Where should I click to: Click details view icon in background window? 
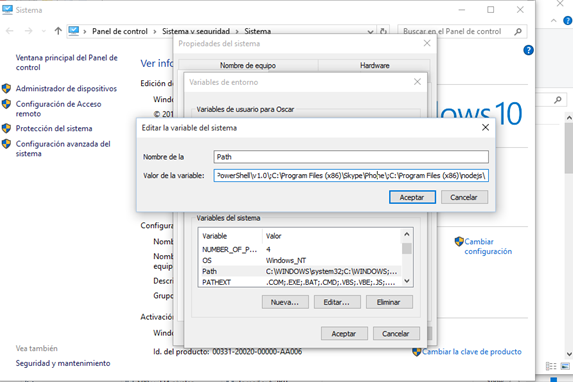click(x=551, y=366)
